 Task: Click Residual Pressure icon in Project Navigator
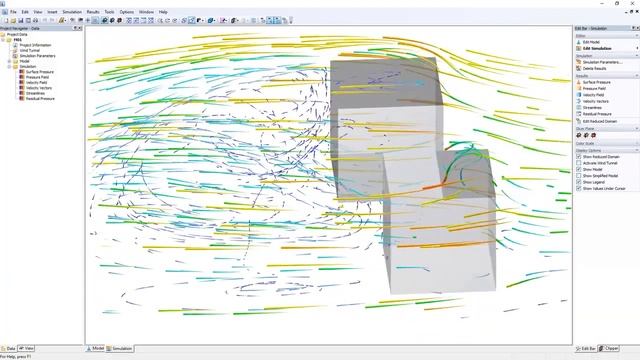[22, 98]
